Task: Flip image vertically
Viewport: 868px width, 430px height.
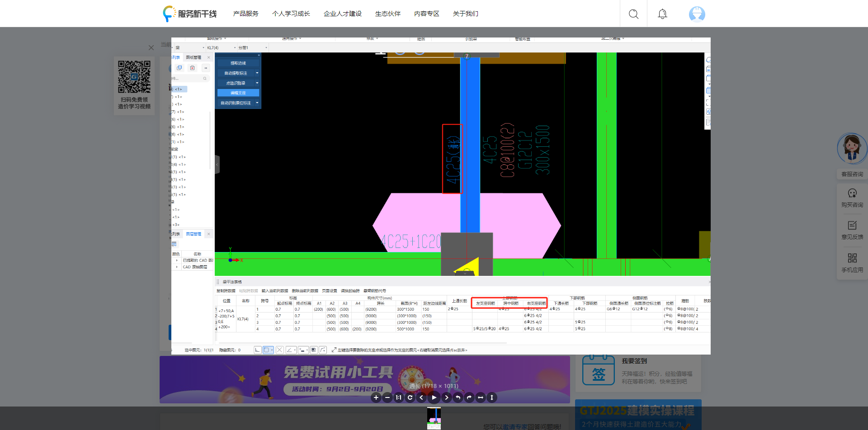Action: [492, 397]
